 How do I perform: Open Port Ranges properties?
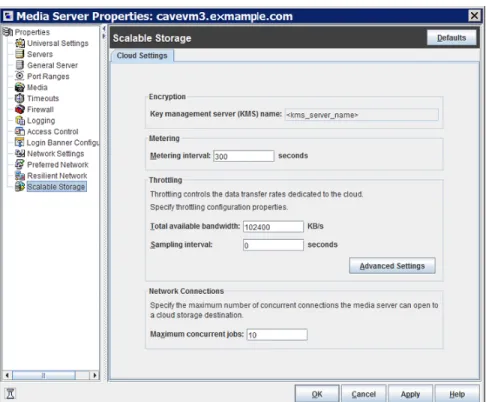pos(48,76)
